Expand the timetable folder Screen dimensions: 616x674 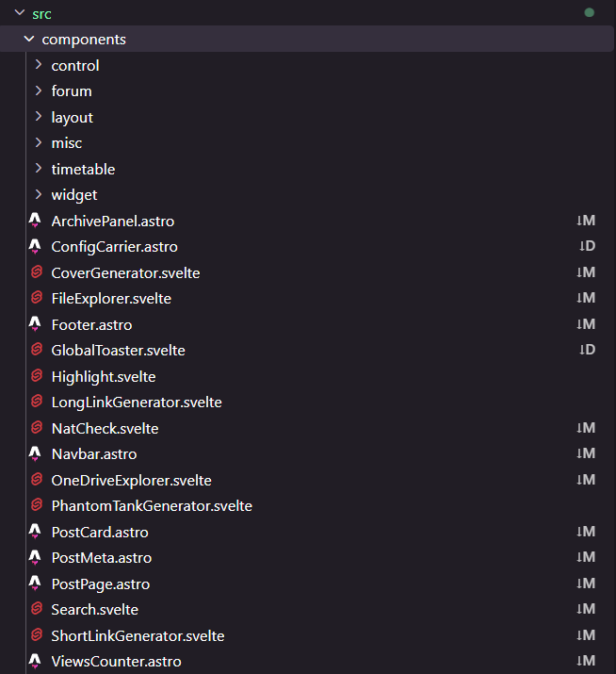click(38, 169)
